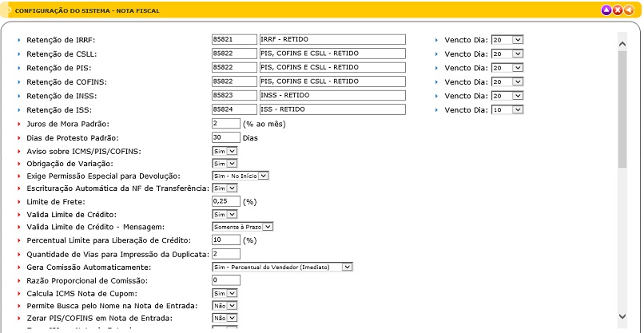Viewport: 644px width, 333px height.
Task: Click the Retenção de ISS code field
Action: (233, 109)
